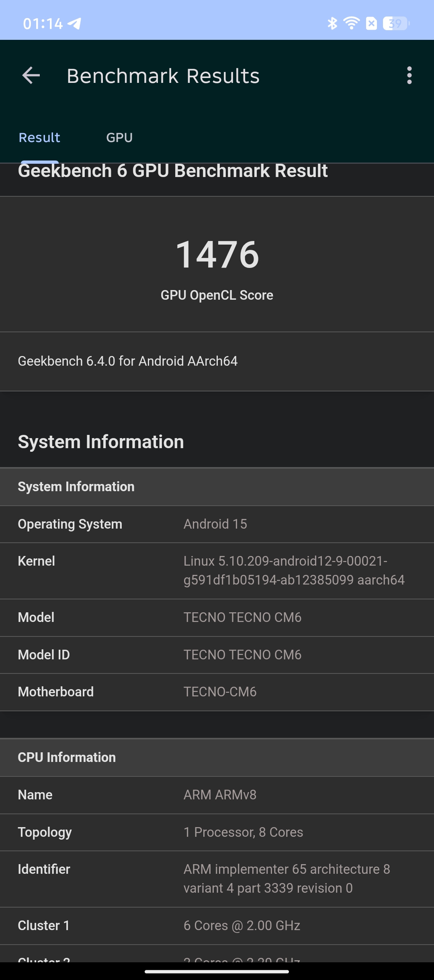Image resolution: width=434 pixels, height=980 pixels.
Task: Switch to the GPU tab
Action: coord(119,138)
